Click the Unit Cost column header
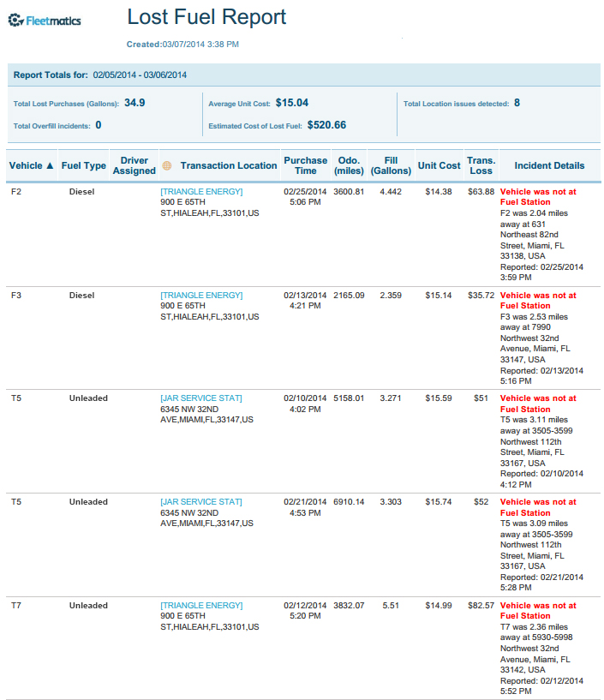The width and height of the screenshot is (604, 700). click(x=439, y=165)
